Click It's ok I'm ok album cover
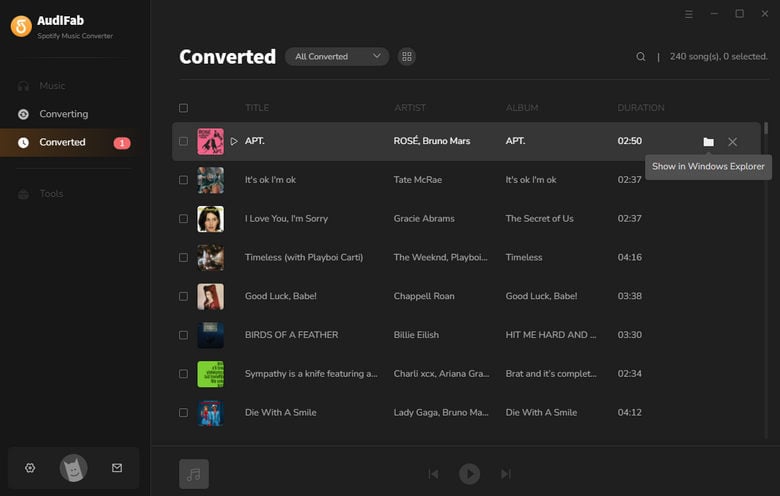This screenshot has width=780, height=496. [x=210, y=180]
